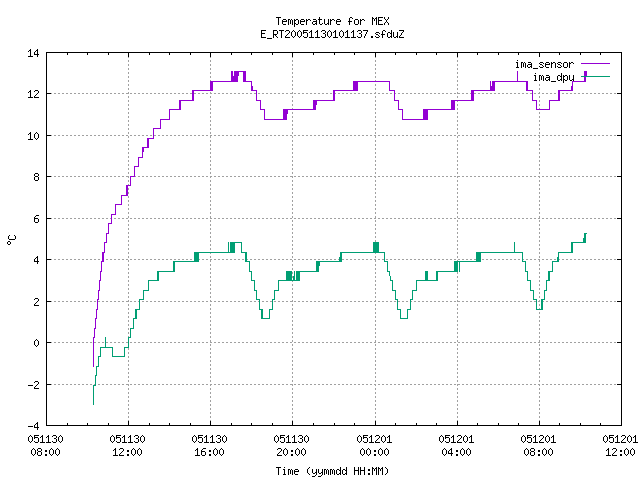Click the y-axis tick label 6
Screen dimensions: 640x480
pyautogui.click(x=37, y=219)
